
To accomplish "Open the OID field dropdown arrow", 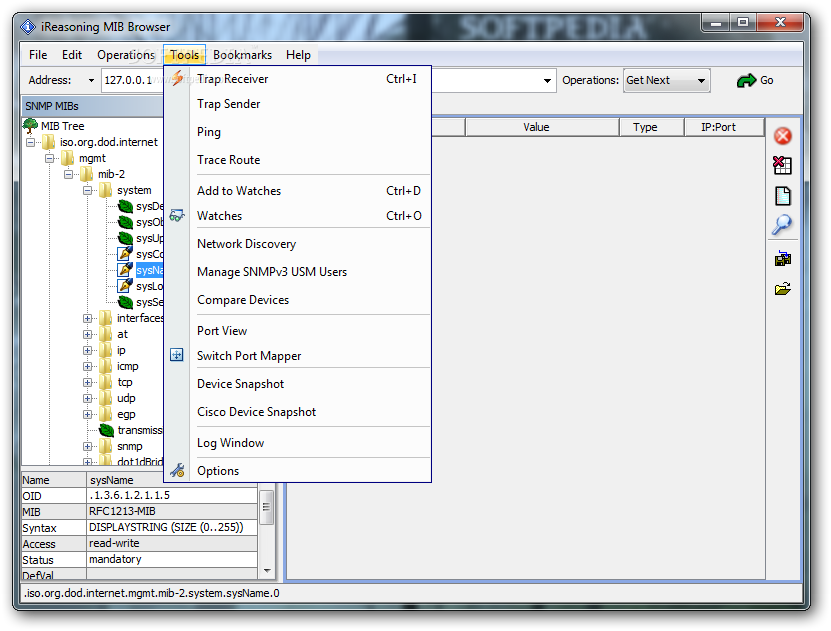I will [547, 81].
